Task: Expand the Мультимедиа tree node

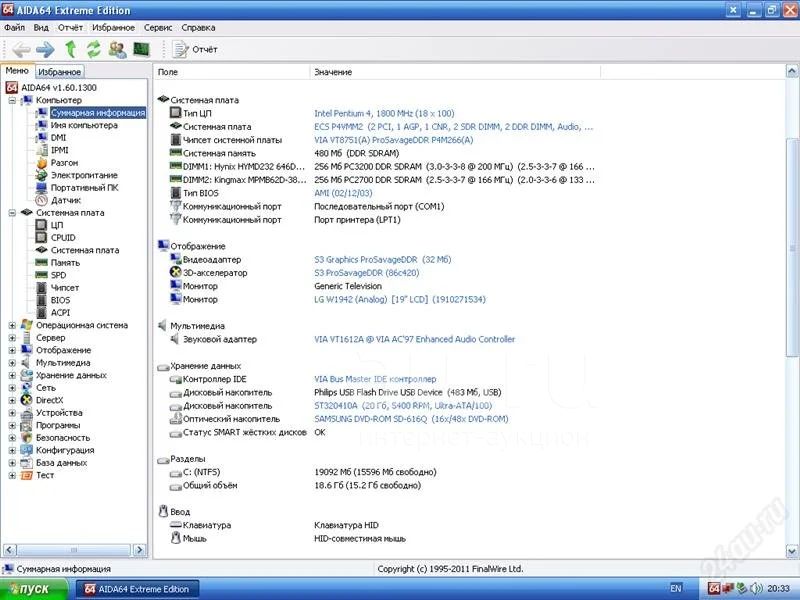Action: 12,363
